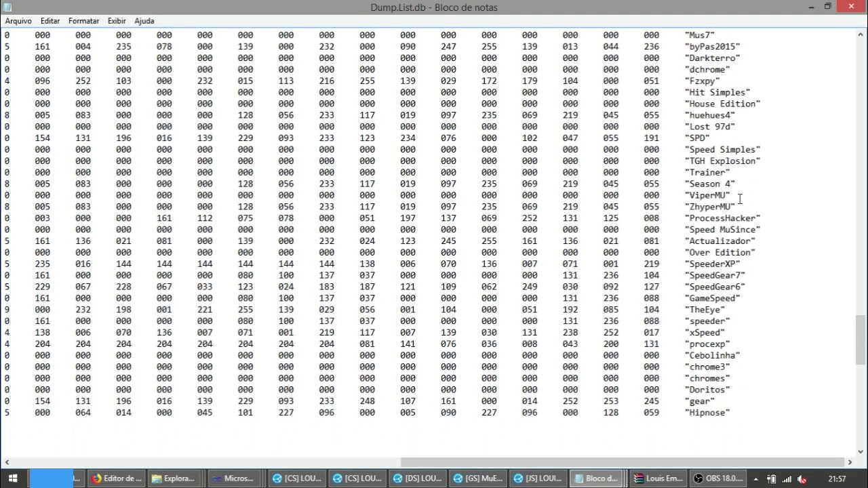
Task: Click the text "SpeedGear7"
Action: click(715, 275)
